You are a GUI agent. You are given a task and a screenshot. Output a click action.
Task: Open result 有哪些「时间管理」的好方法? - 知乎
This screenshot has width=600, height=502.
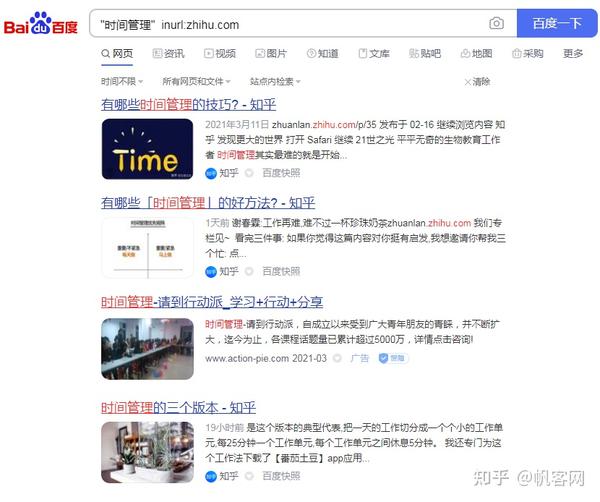(x=208, y=203)
